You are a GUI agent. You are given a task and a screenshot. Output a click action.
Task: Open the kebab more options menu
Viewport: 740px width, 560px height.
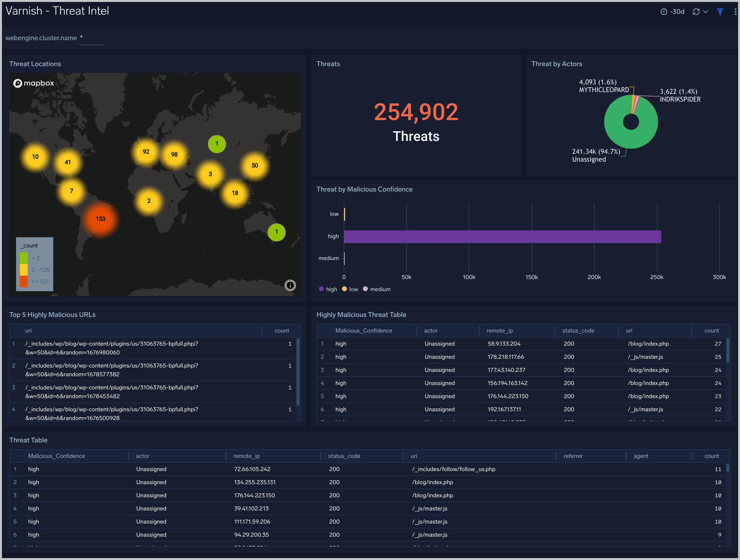735,12
